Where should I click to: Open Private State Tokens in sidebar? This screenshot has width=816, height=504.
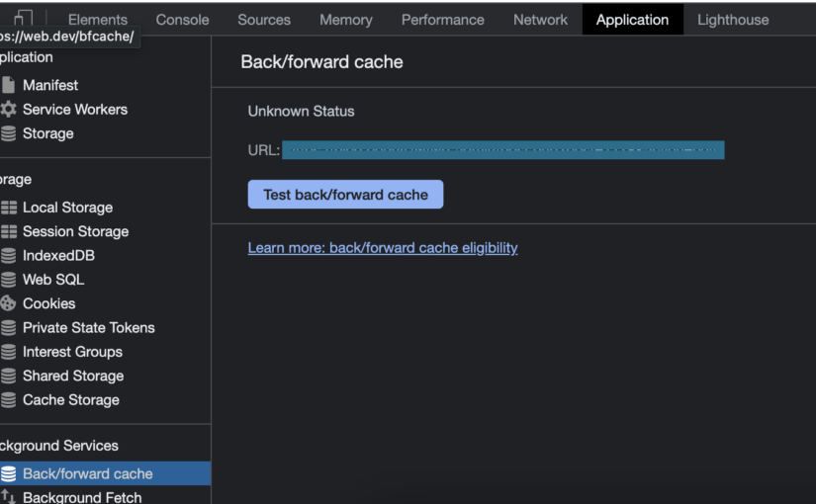pyautogui.click(x=88, y=328)
